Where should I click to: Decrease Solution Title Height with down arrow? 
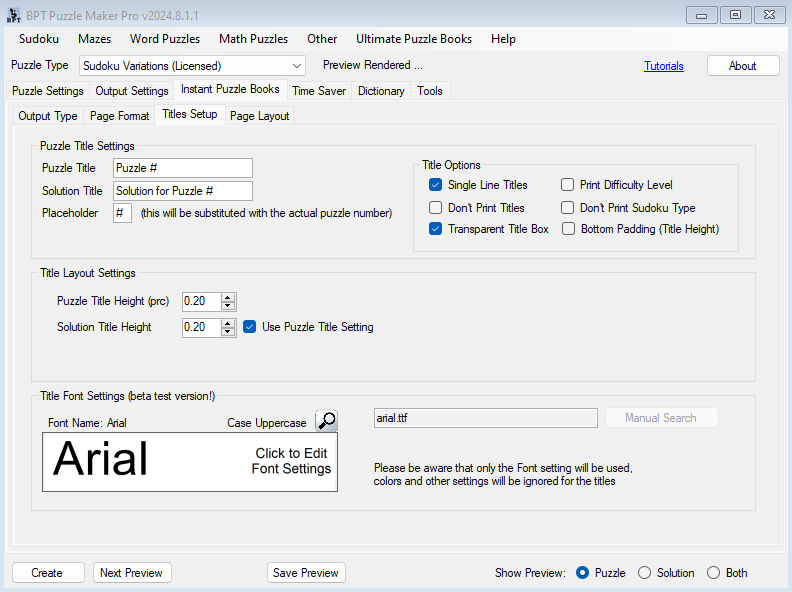[x=228, y=331]
